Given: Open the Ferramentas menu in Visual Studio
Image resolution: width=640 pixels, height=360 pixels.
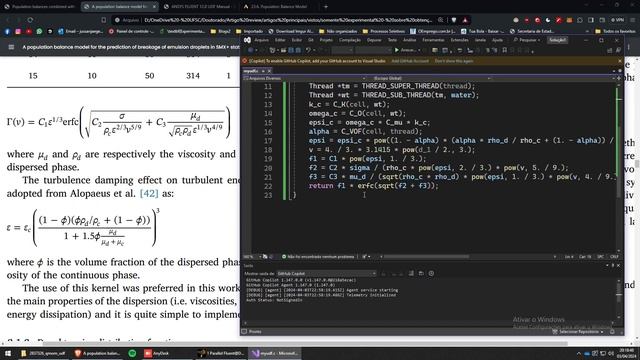Looking at the screenshot, I should pyautogui.click(x=433, y=40).
